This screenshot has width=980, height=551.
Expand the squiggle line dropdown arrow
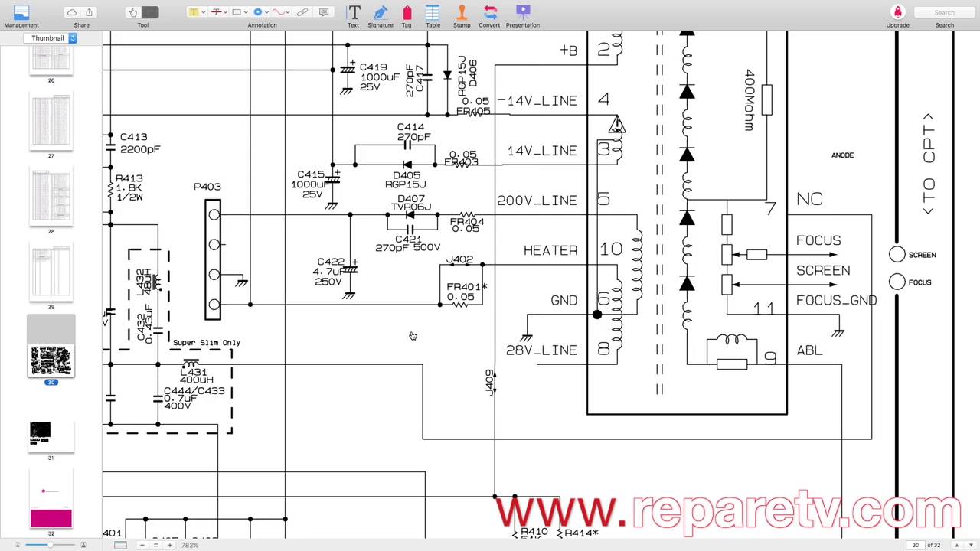288,12
